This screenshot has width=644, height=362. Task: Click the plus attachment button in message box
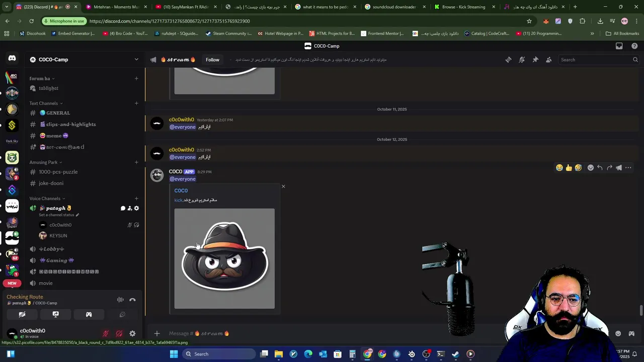click(156, 333)
